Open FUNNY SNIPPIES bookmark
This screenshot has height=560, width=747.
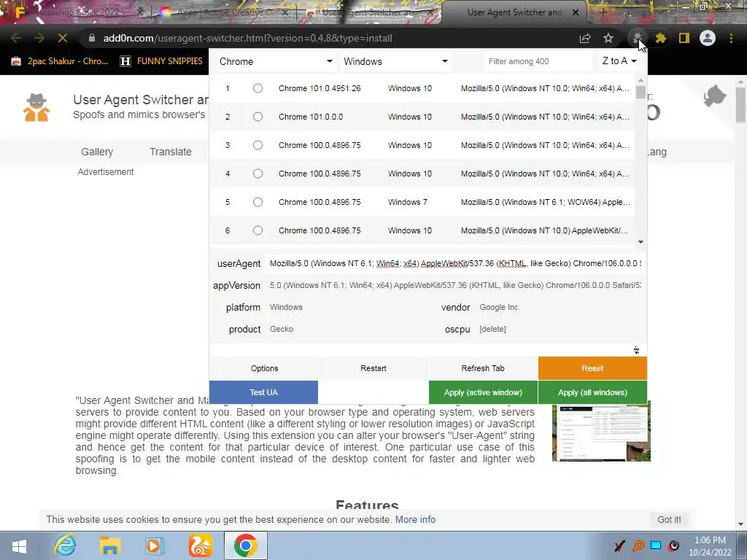coord(161,61)
